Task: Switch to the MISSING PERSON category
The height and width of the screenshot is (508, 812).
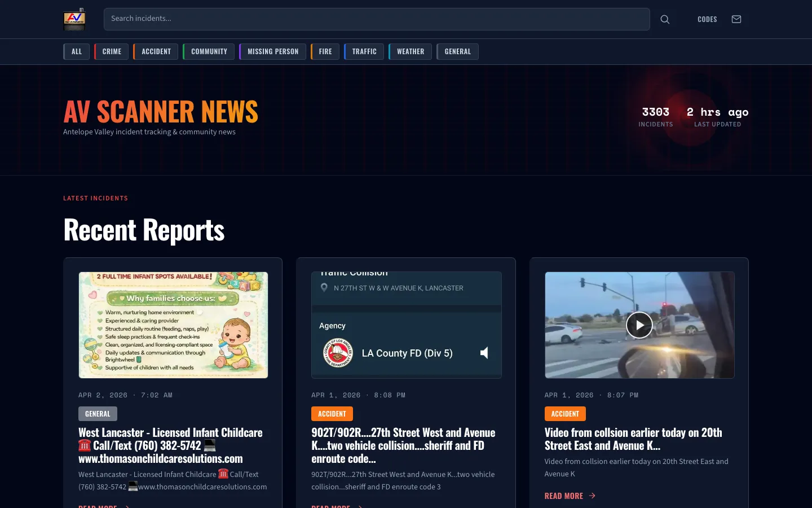Action: point(273,51)
